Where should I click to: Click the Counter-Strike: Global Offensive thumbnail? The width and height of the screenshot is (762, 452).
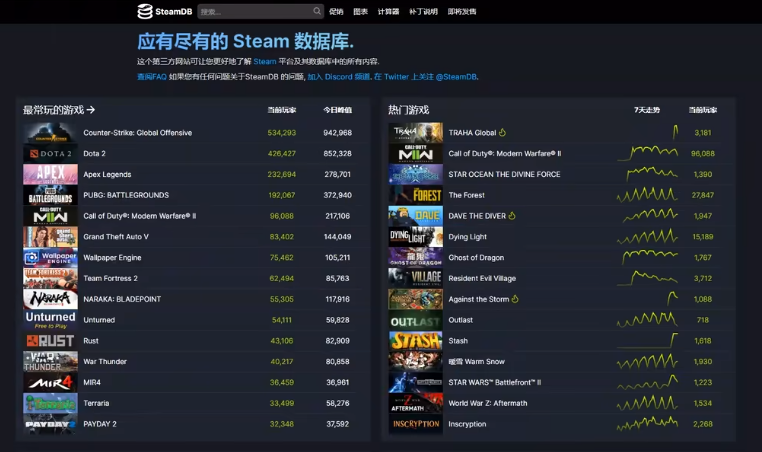tap(50, 133)
